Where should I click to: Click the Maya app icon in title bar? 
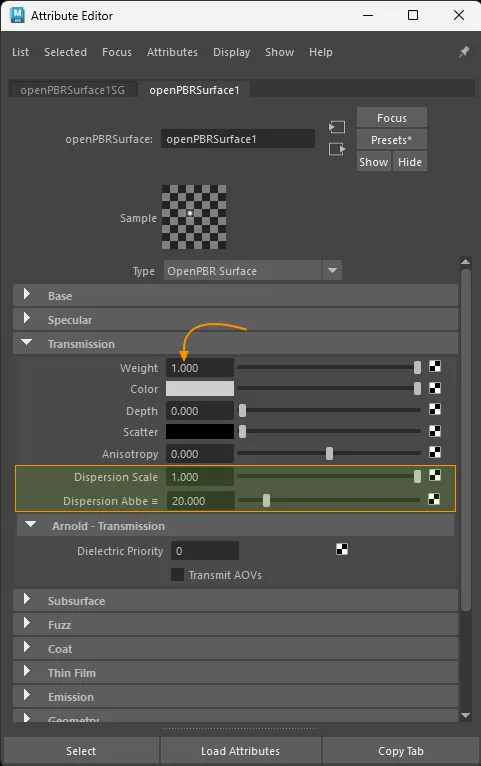[x=17, y=15]
